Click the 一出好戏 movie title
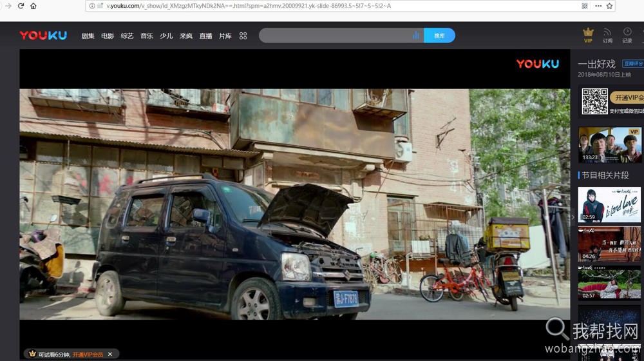 point(597,64)
